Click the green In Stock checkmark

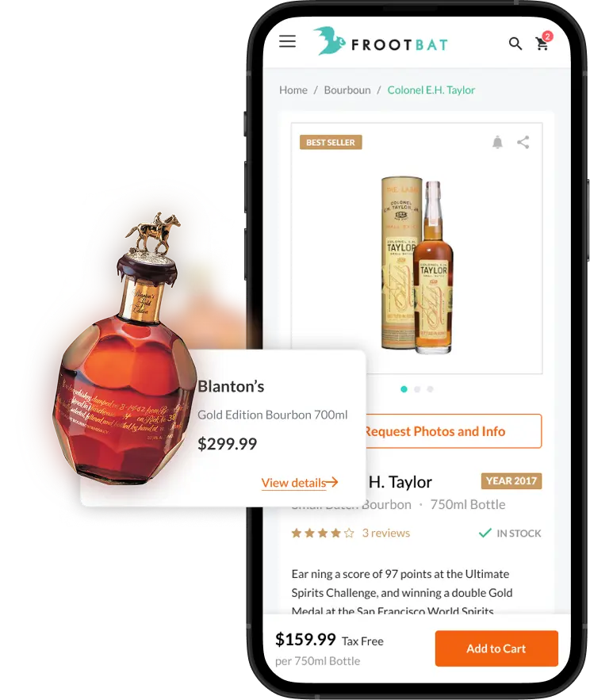point(485,533)
